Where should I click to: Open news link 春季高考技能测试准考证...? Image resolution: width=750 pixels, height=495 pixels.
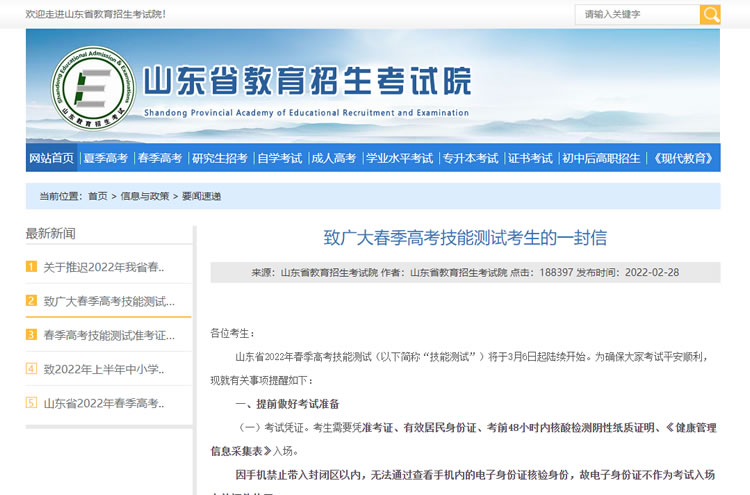(x=109, y=335)
